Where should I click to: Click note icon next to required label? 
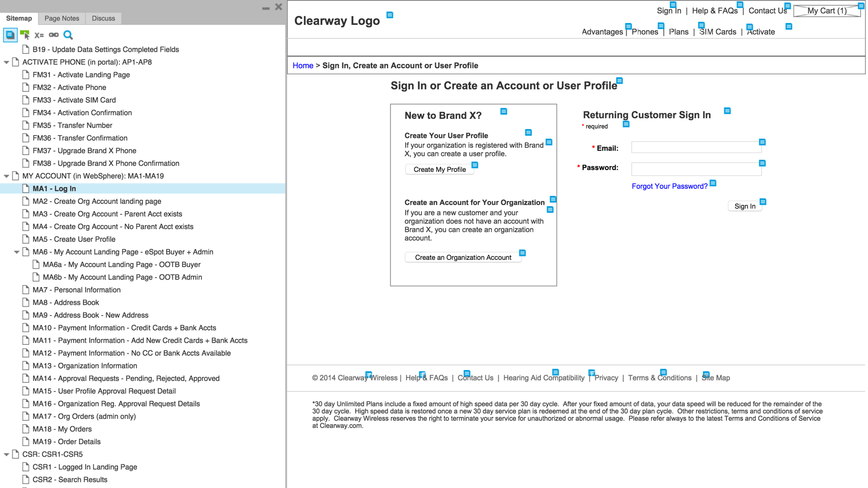pyautogui.click(x=626, y=124)
